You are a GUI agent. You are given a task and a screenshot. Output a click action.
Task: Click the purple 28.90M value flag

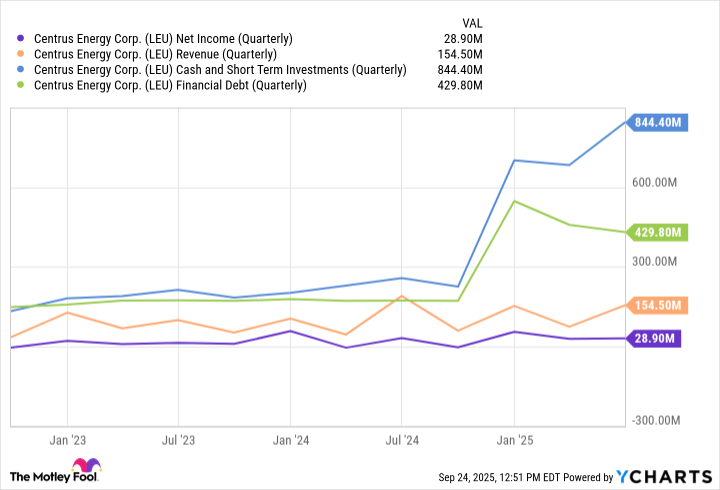coord(655,339)
